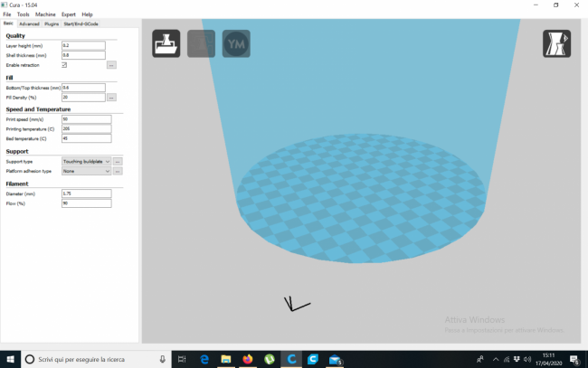
Task: Open Firefox from the taskbar
Action: [248, 359]
